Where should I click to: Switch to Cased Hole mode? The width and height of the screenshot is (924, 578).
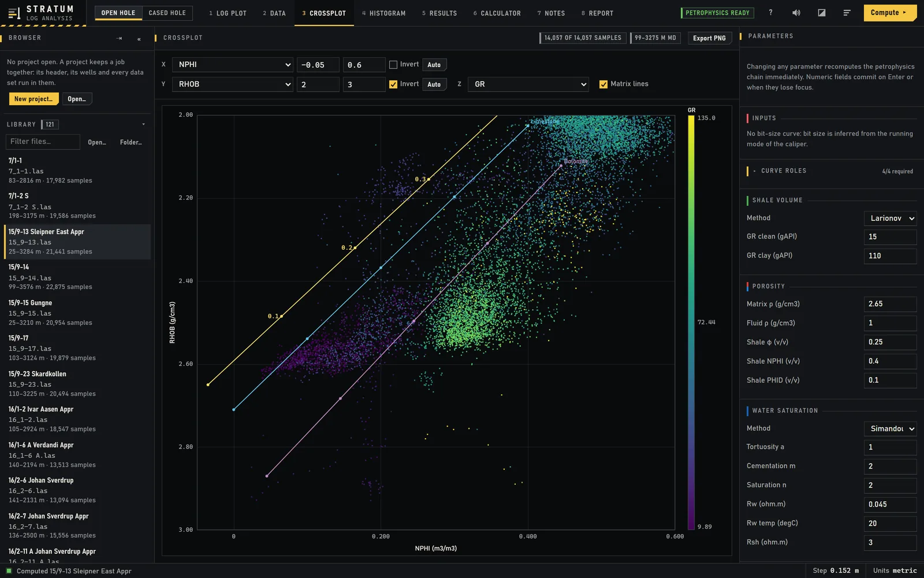pyautogui.click(x=167, y=13)
